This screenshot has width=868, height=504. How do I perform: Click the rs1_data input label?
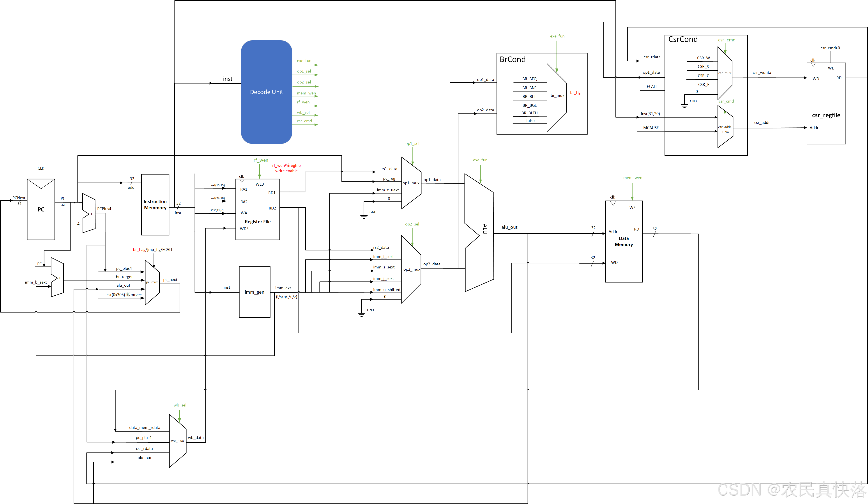click(x=389, y=169)
